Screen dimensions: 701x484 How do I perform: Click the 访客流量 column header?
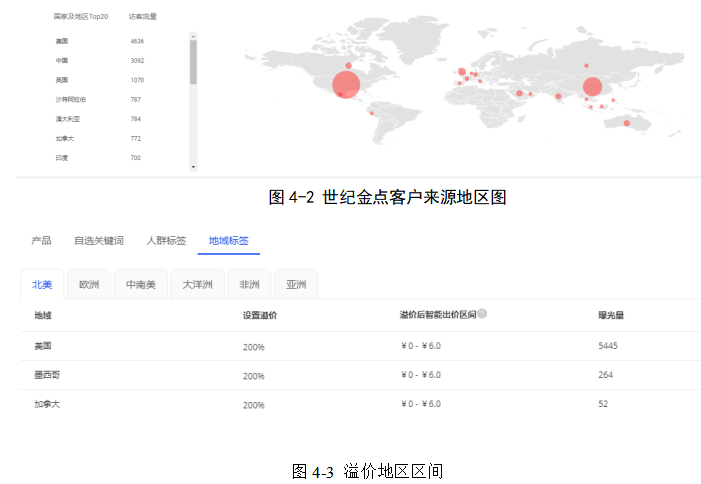[143, 17]
